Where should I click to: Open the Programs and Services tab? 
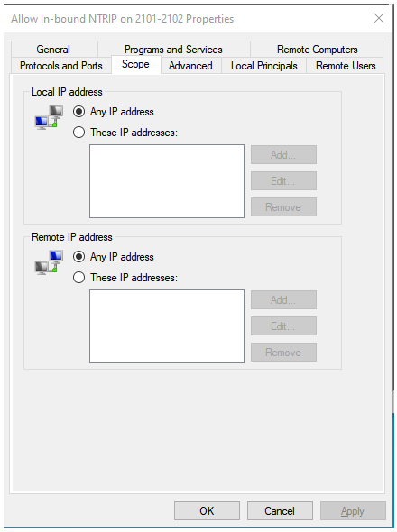[173, 50]
